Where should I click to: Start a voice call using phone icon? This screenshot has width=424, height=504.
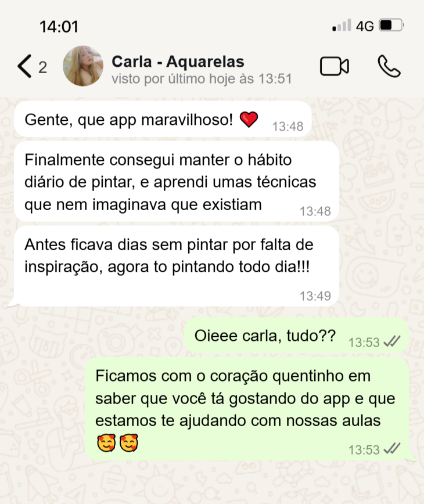click(x=389, y=66)
